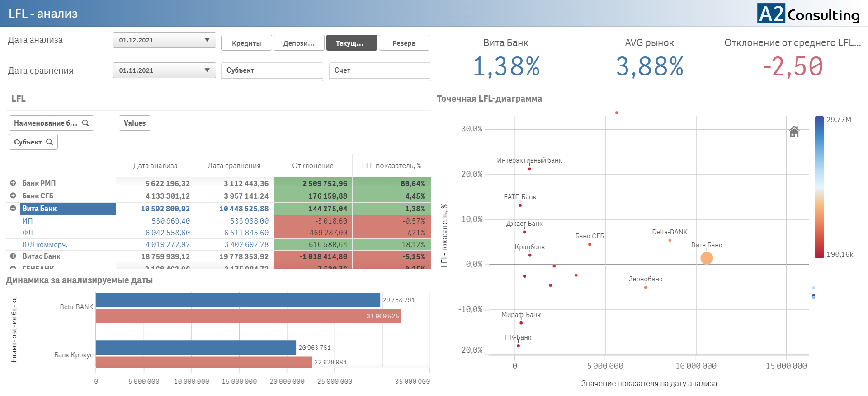The height and width of the screenshot is (396, 868).
Task: Open the Счет filter pane
Action: [x=380, y=71]
